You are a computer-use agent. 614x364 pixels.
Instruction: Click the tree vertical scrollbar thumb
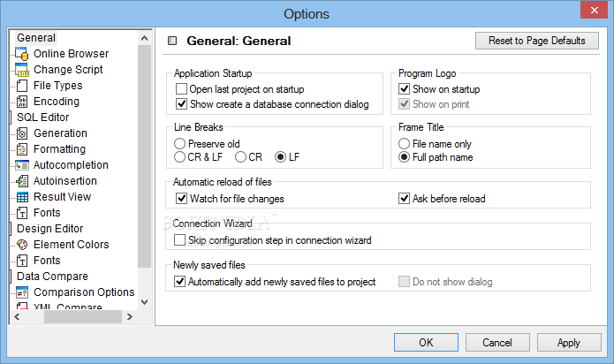(x=145, y=156)
